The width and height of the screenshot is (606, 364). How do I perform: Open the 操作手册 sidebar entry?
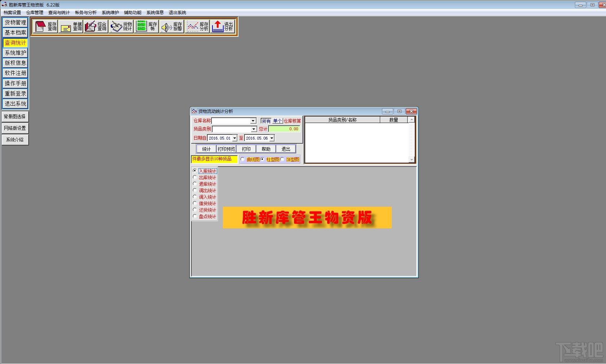click(15, 83)
